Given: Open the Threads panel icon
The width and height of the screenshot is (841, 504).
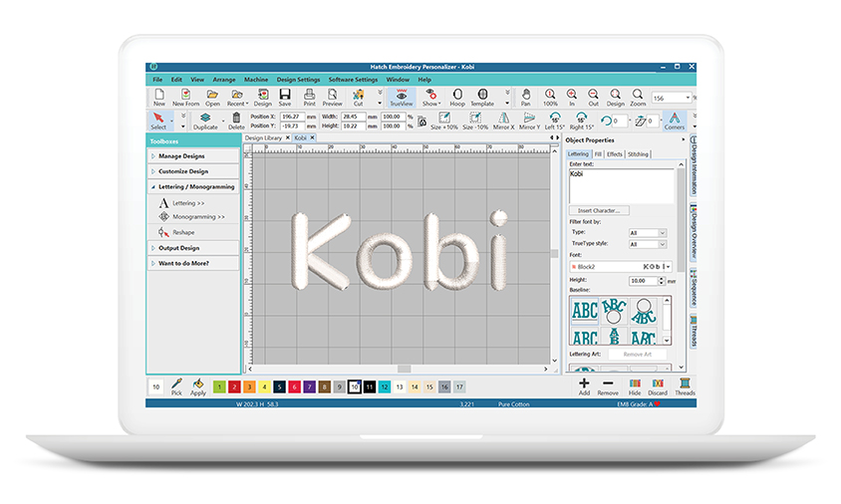Looking at the screenshot, I should click(x=685, y=386).
